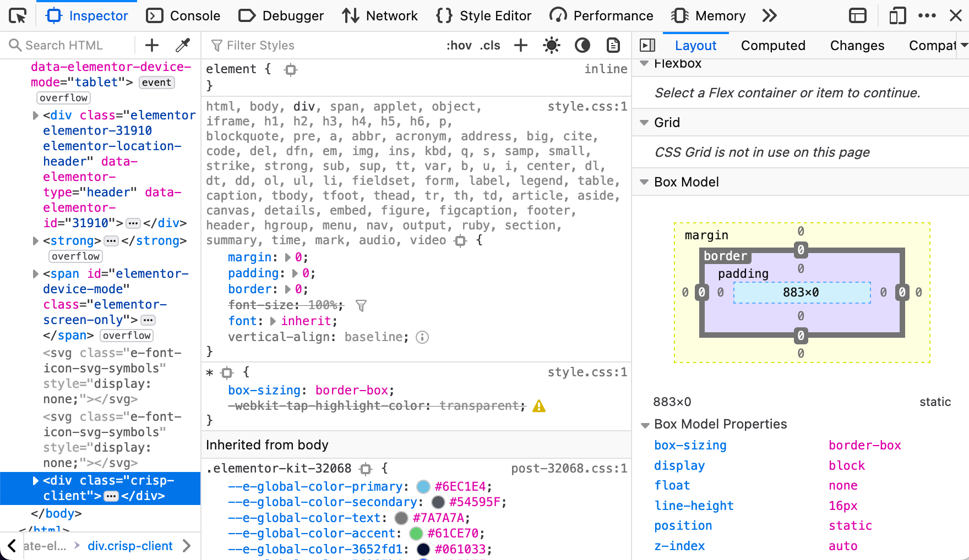
Task: Collapse the Box Model section
Action: click(x=644, y=182)
